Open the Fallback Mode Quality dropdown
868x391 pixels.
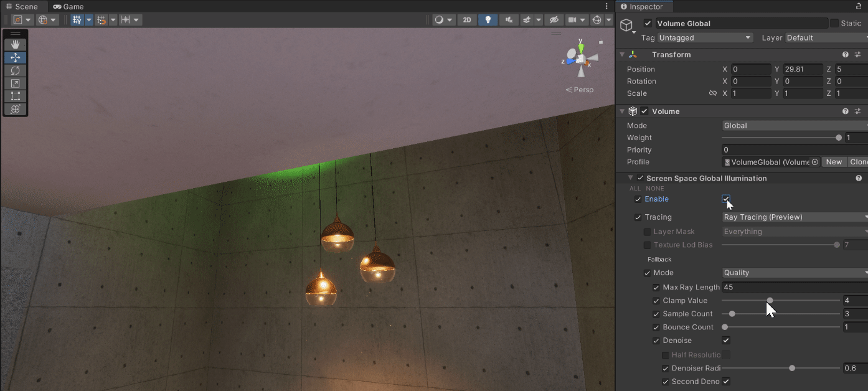795,273
